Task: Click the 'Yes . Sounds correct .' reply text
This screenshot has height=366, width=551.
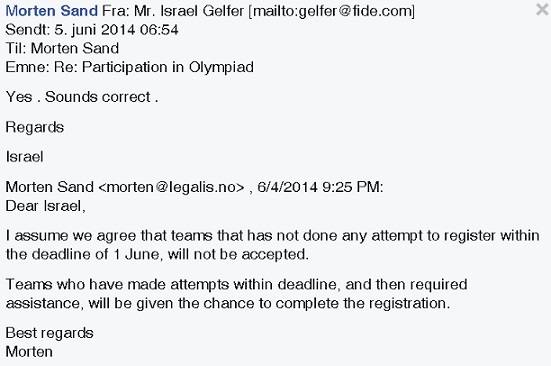Action: [82, 97]
